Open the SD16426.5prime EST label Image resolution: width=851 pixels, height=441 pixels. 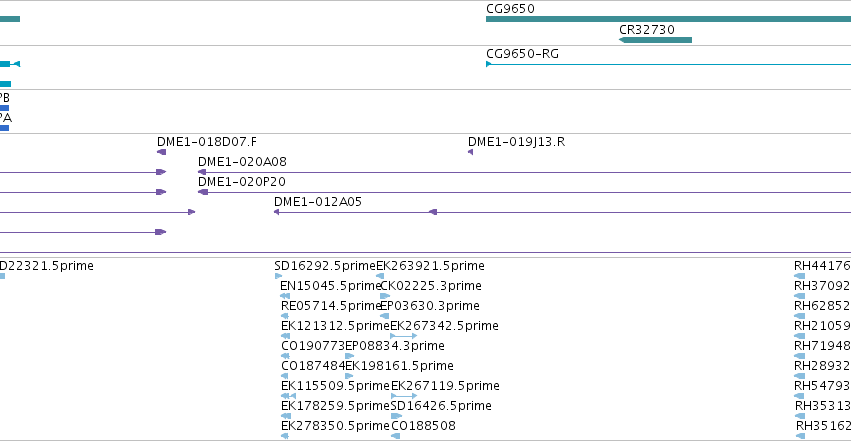(x=441, y=406)
